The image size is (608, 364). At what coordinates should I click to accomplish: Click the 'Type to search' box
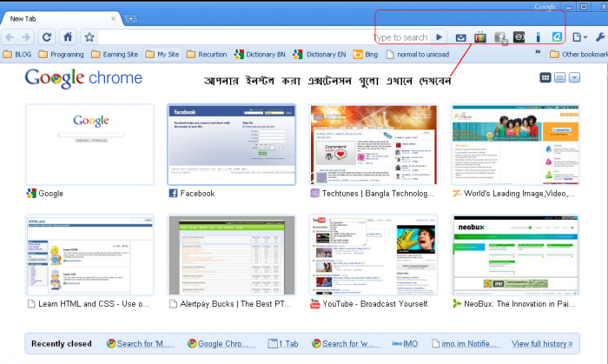pos(401,37)
